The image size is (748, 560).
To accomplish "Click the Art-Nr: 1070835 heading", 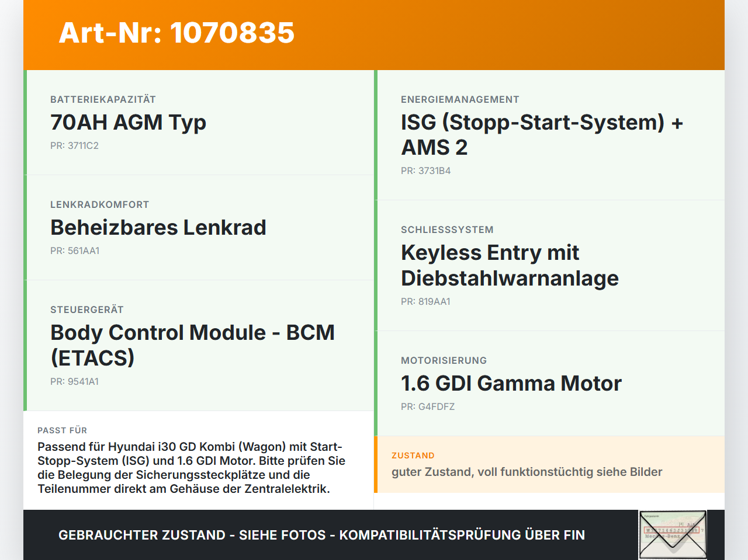I will (x=176, y=33).
